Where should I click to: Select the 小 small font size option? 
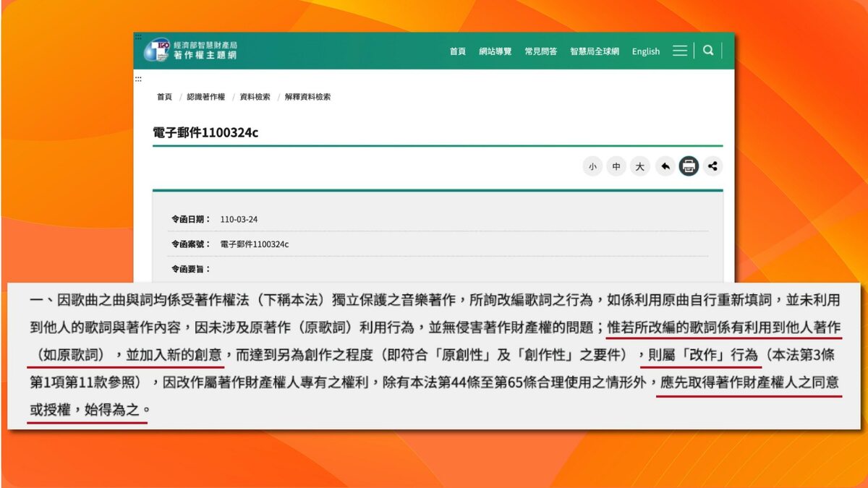pyautogui.click(x=592, y=166)
